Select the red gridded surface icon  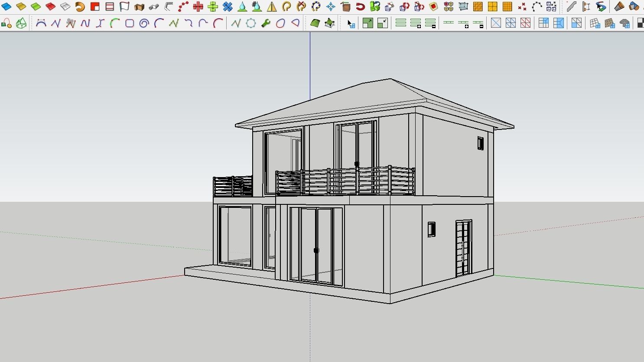[51, 6]
